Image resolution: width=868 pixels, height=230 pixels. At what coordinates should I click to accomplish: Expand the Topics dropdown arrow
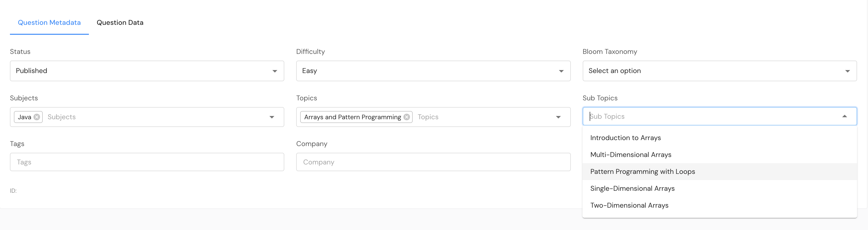click(558, 117)
